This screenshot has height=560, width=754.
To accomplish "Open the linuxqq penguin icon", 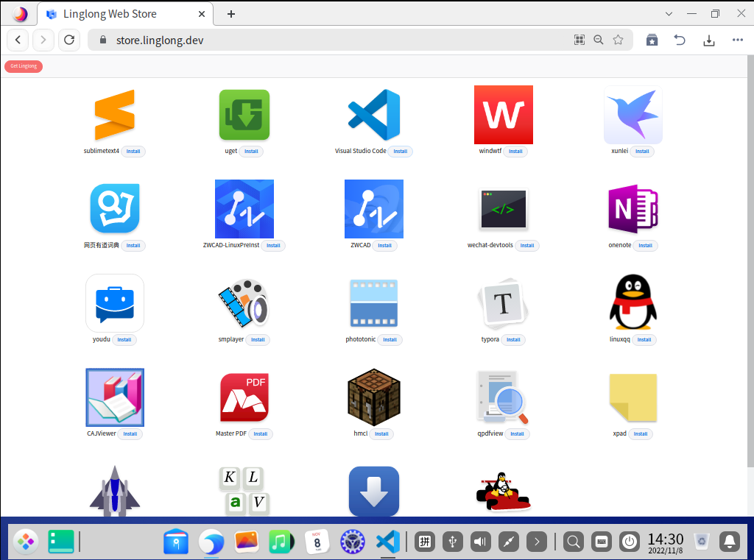I will [633, 302].
